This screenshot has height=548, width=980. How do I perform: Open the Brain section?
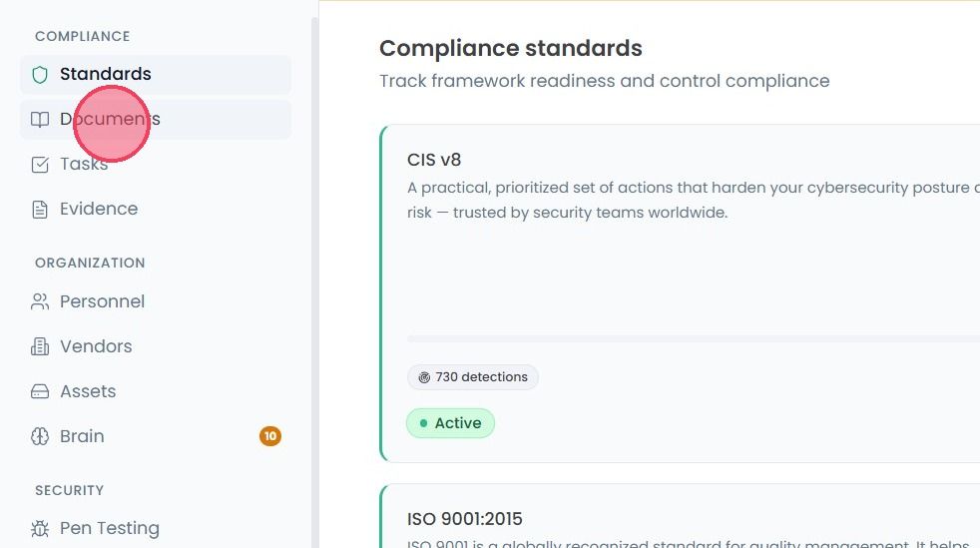[x=155, y=437]
